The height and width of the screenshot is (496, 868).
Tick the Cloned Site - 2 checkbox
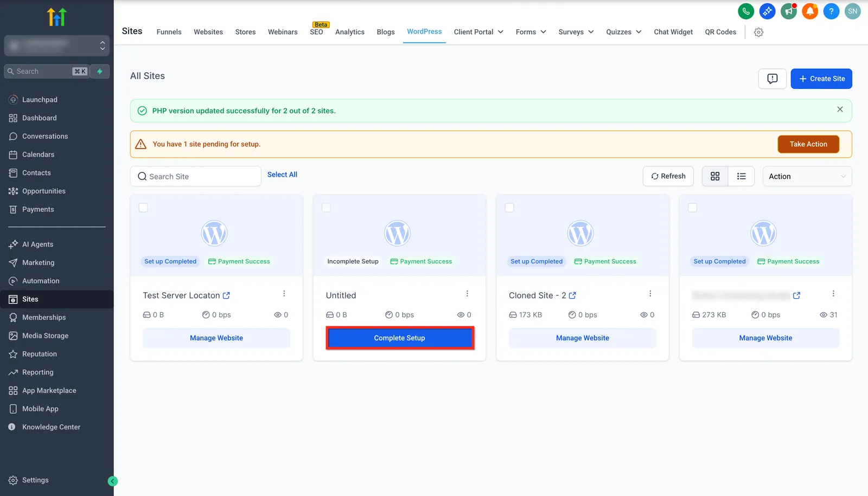pos(509,208)
